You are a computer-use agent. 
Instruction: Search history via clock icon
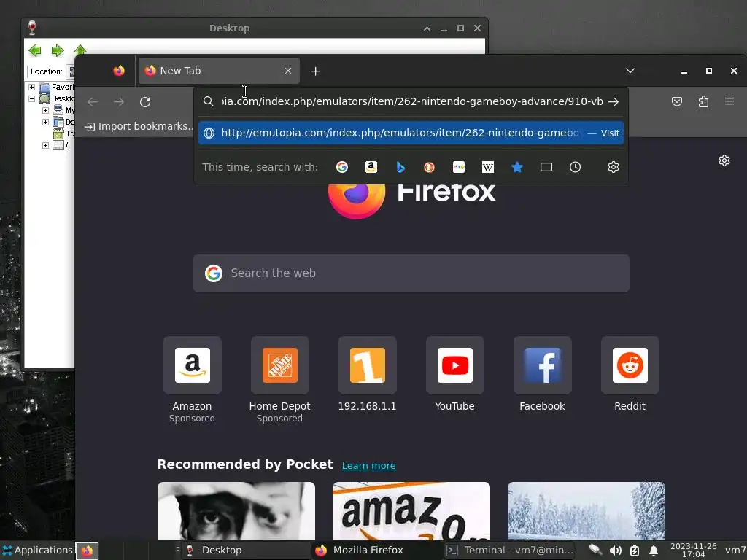click(575, 167)
